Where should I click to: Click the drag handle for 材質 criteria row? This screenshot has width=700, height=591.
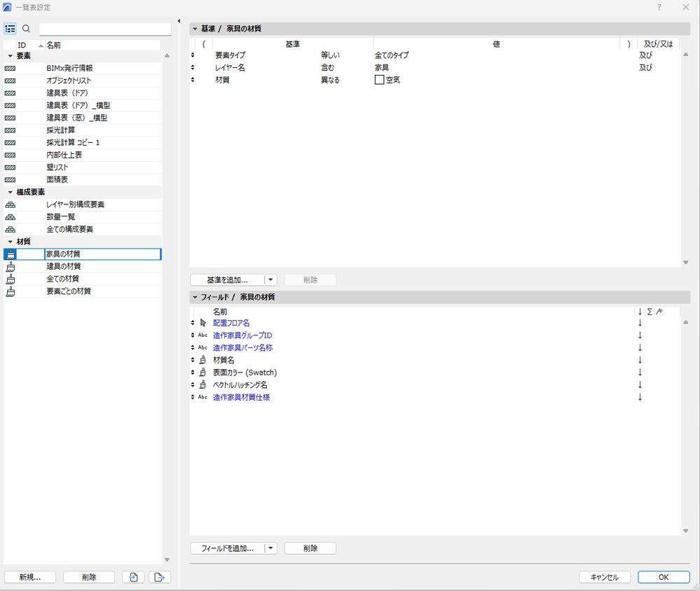[193, 80]
